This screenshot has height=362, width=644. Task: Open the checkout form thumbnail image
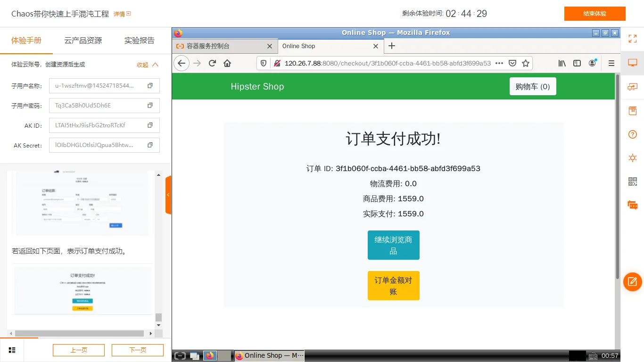pos(82,203)
